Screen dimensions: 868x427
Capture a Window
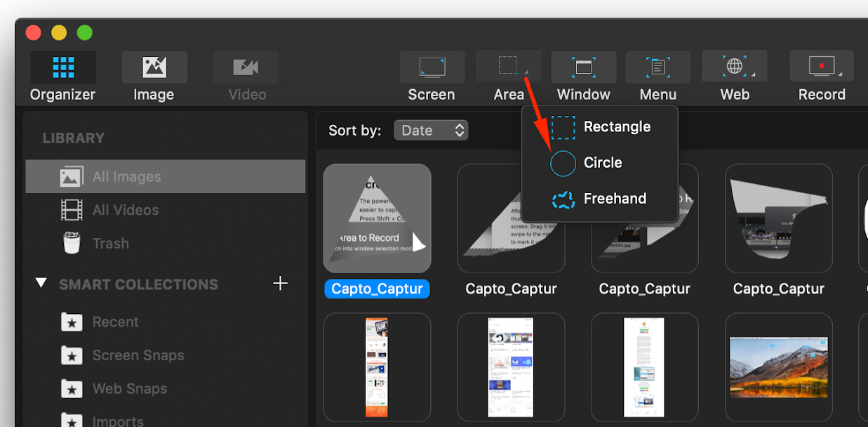click(x=584, y=67)
